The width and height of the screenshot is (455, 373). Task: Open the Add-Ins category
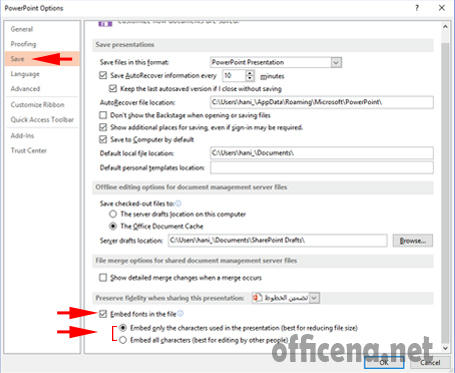pos(22,136)
